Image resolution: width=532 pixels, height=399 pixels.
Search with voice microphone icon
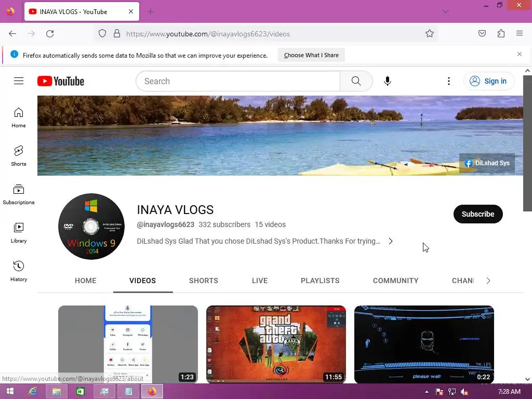coord(388,81)
